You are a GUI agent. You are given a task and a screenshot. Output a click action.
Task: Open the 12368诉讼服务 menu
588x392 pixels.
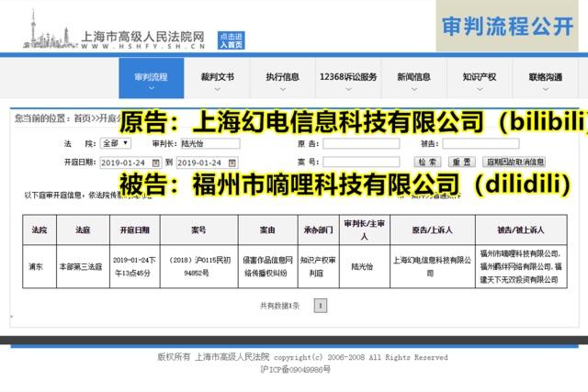pyautogui.click(x=348, y=78)
